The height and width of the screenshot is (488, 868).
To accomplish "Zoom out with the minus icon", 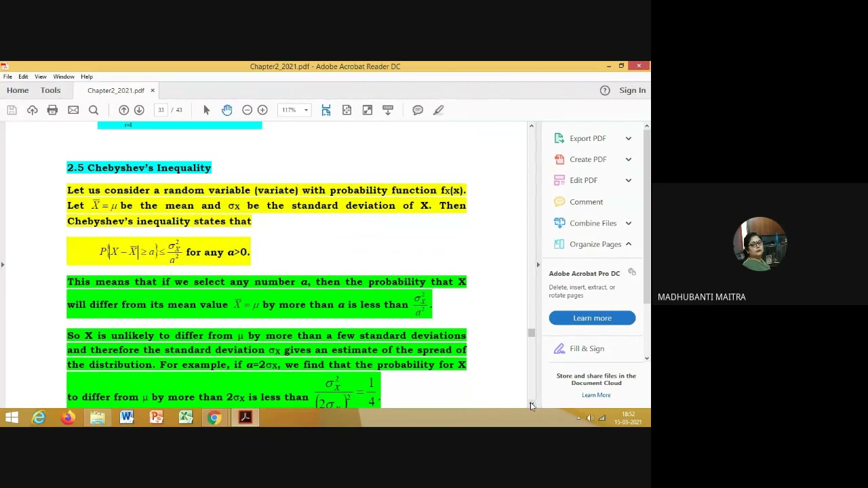I will [x=247, y=110].
